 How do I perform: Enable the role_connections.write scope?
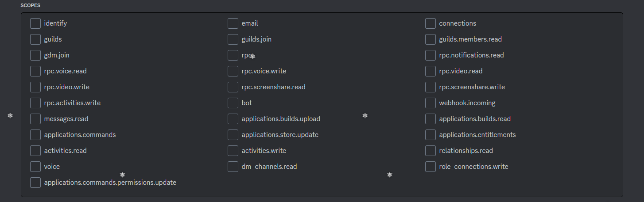click(x=431, y=167)
